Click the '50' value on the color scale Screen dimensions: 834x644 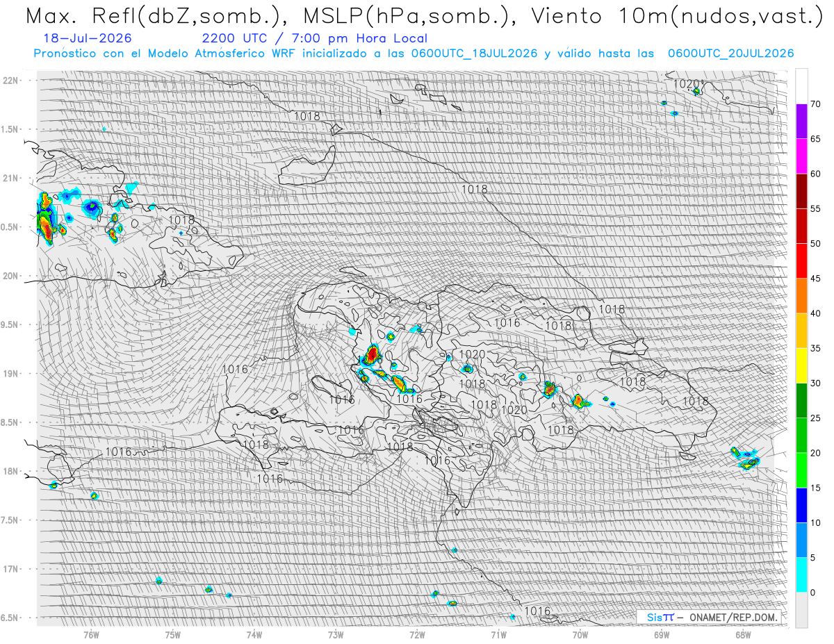(815, 244)
